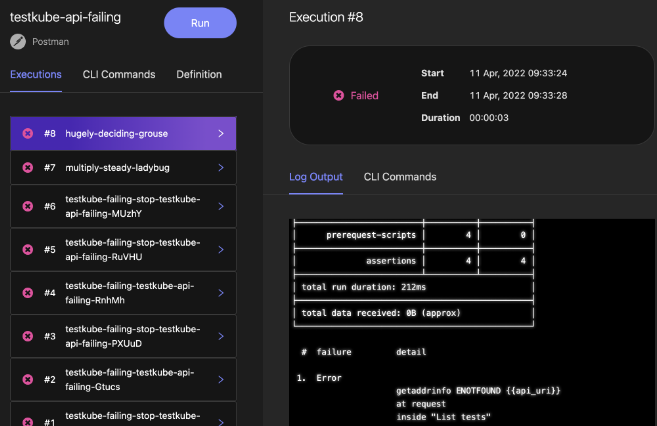
Task: Click total run duration: 212ms line
Action: pyautogui.click(x=364, y=287)
